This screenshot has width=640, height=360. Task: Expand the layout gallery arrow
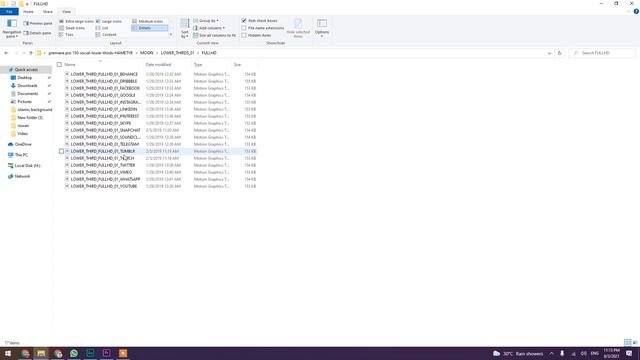coord(171,35)
